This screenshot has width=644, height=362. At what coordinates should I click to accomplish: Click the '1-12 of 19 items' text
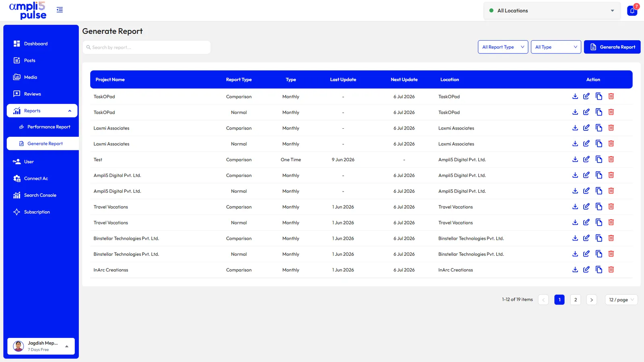pyautogui.click(x=517, y=300)
